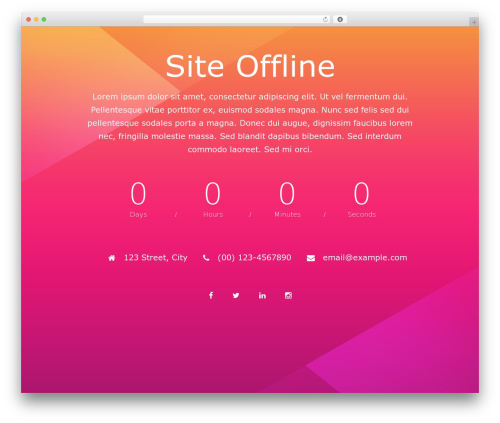The width and height of the screenshot is (500, 423).
Task: Click the envelope email icon
Action: (311, 258)
